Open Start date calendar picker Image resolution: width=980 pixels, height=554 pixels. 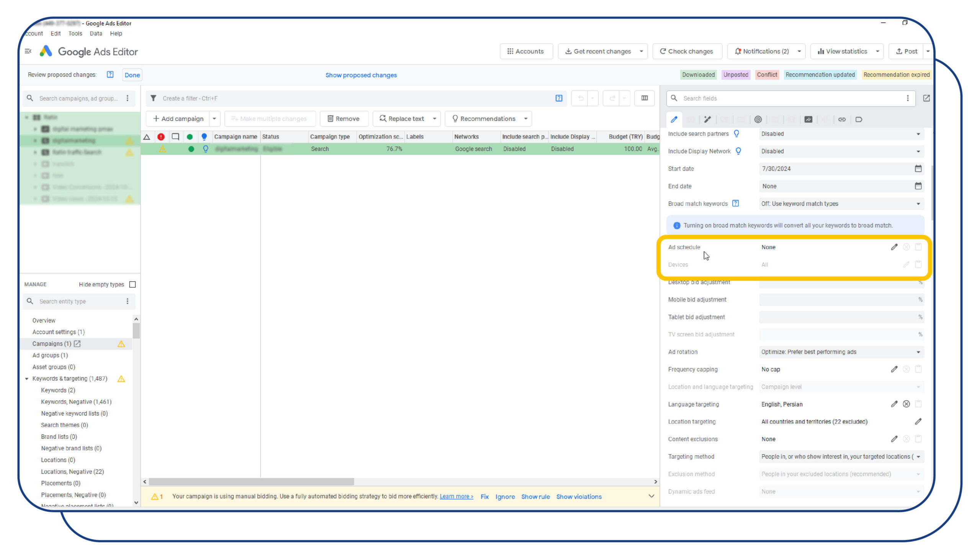[x=918, y=168]
